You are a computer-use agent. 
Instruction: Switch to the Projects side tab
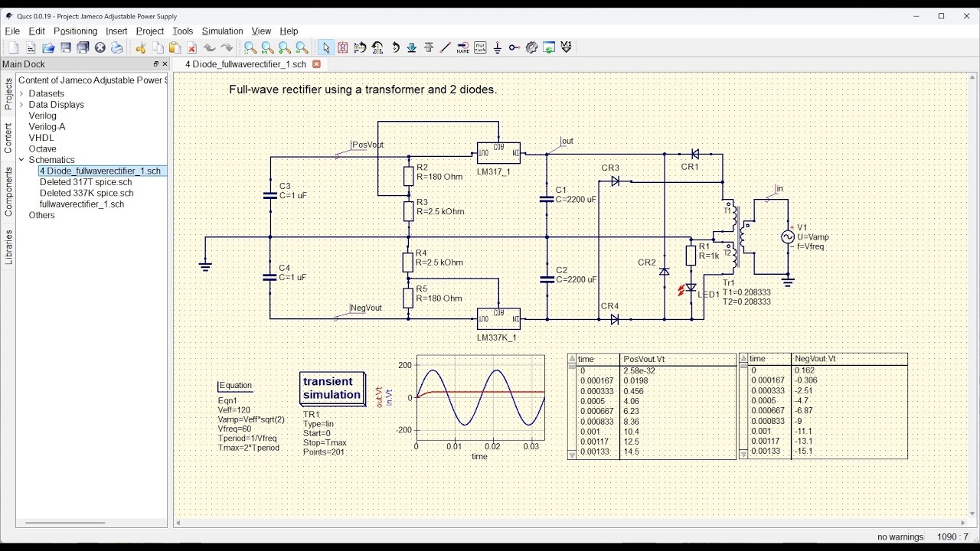tap(8, 93)
